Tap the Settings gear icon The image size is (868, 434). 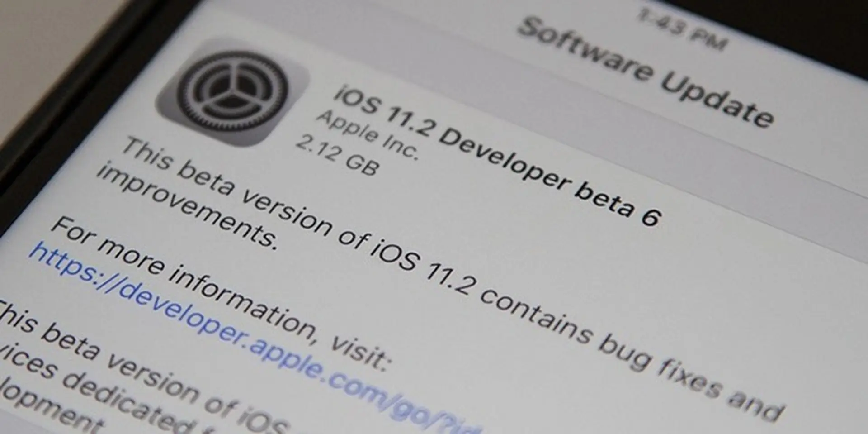point(232,92)
